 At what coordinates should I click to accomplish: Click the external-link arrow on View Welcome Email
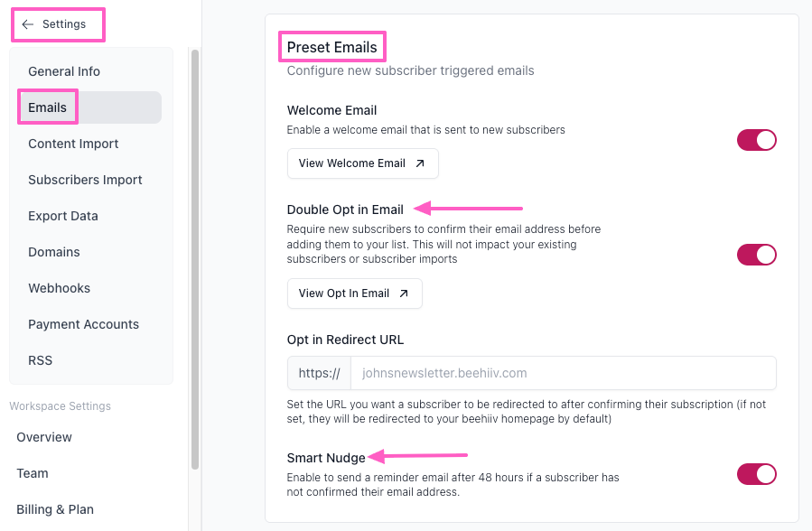point(420,163)
